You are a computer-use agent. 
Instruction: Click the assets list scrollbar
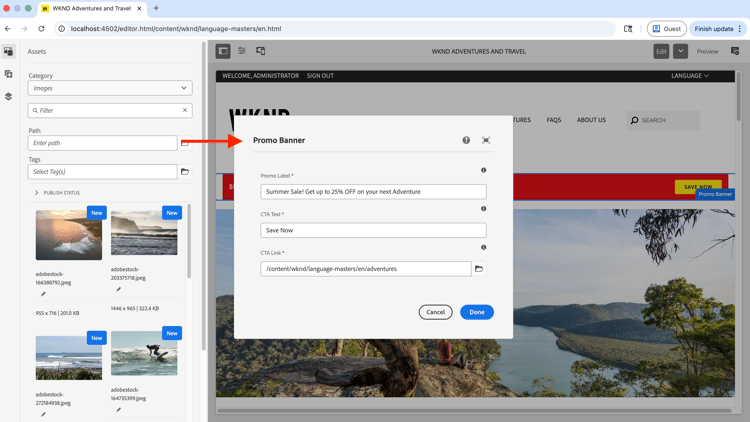[189, 241]
